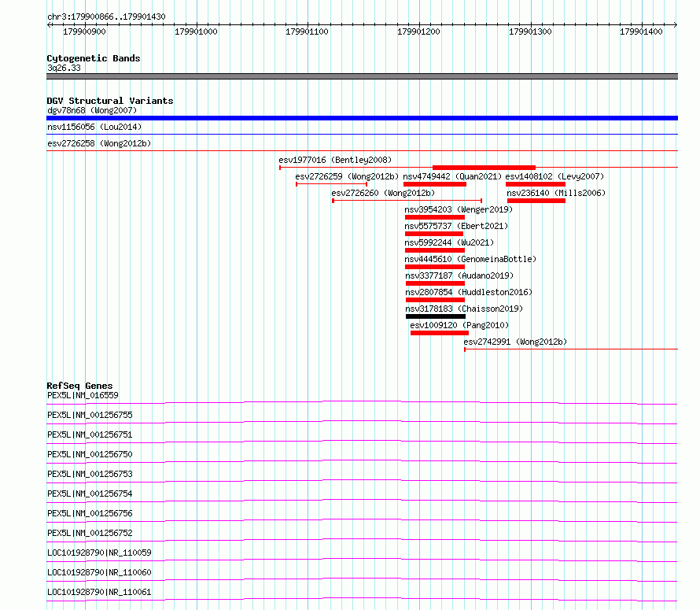The image size is (700, 610).
Task: Click ruler position 179901000
Action: coord(196,31)
